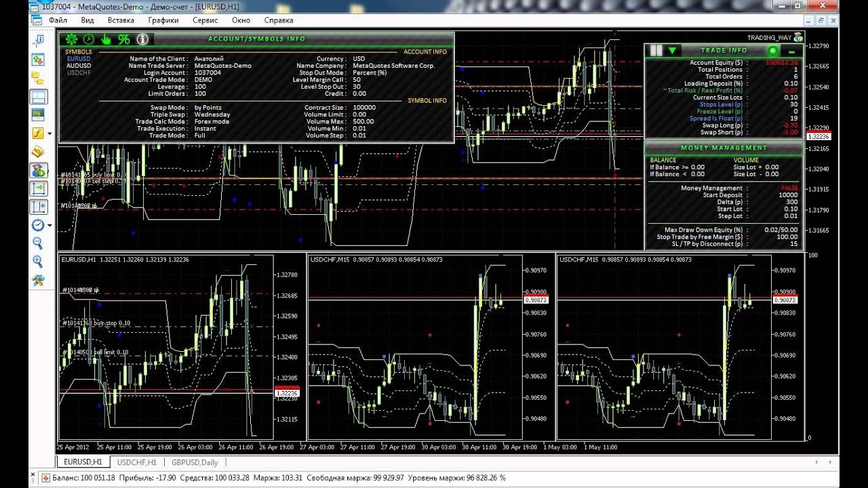
Task: Click the yellow tag toolbar icon
Action: pyautogui.click(x=39, y=152)
